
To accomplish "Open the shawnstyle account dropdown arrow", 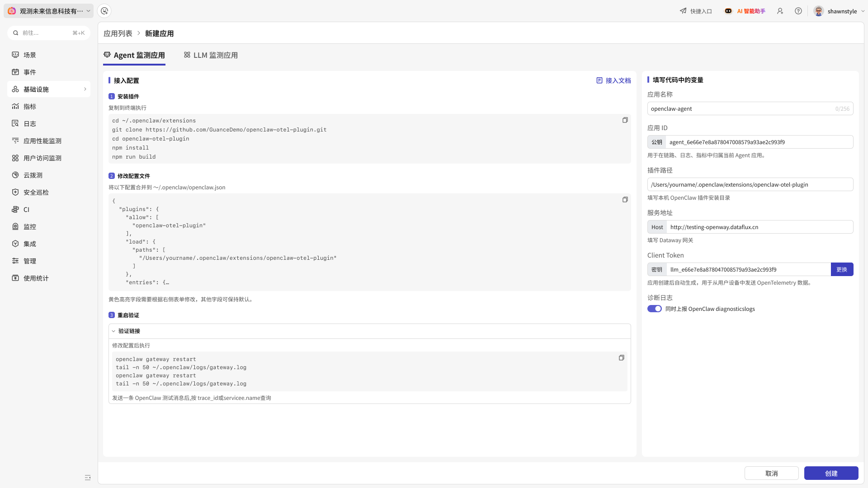I will tap(863, 11).
